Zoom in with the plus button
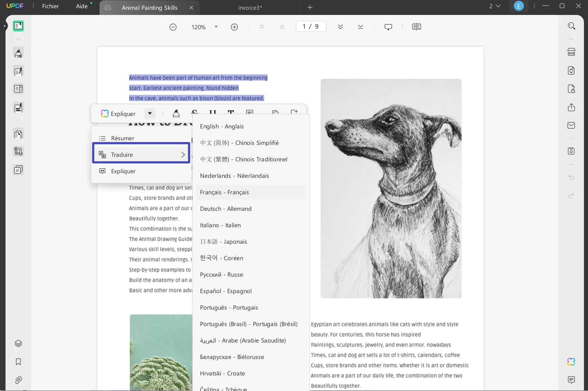This screenshot has width=588, height=391. click(x=234, y=27)
